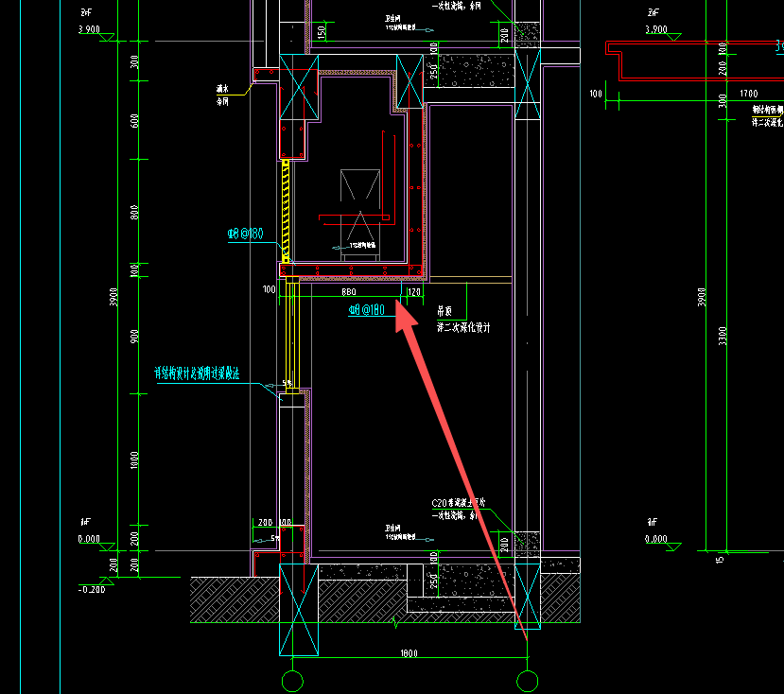The width and height of the screenshot is (784, 694).
Task: Pick the 120 dimension text
Action: click(x=414, y=291)
